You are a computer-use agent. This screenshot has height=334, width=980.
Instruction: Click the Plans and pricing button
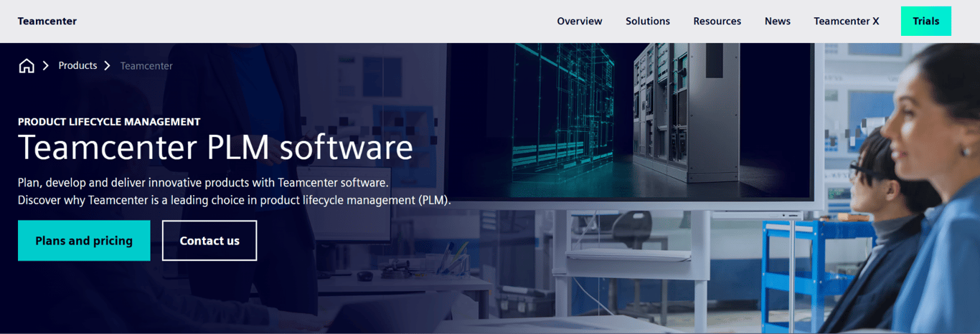coord(84,241)
